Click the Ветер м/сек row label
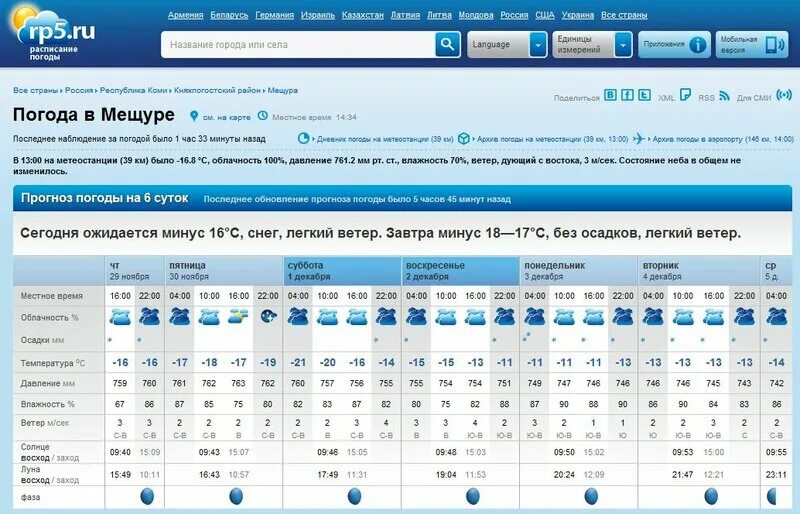The width and height of the screenshot is (800, 514). coord(45,423)
